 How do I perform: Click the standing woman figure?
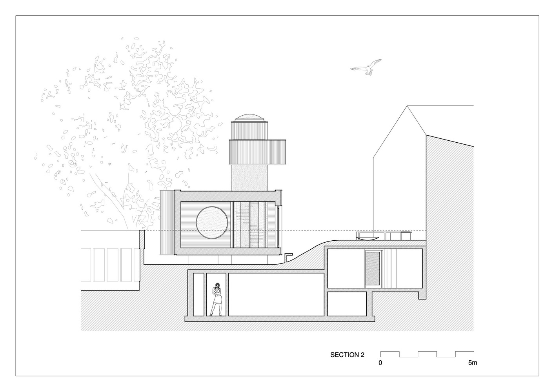pyautogui.click(x=217, y=299)
